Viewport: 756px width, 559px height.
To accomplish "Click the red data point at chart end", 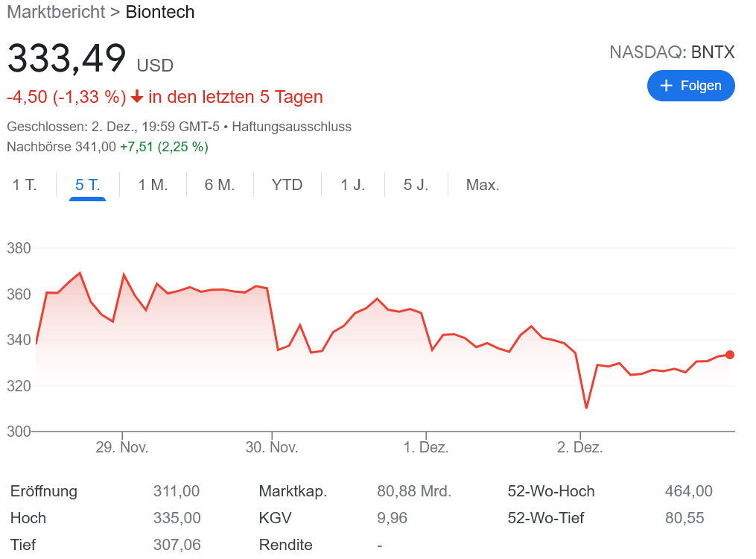I will click(730, 356).
